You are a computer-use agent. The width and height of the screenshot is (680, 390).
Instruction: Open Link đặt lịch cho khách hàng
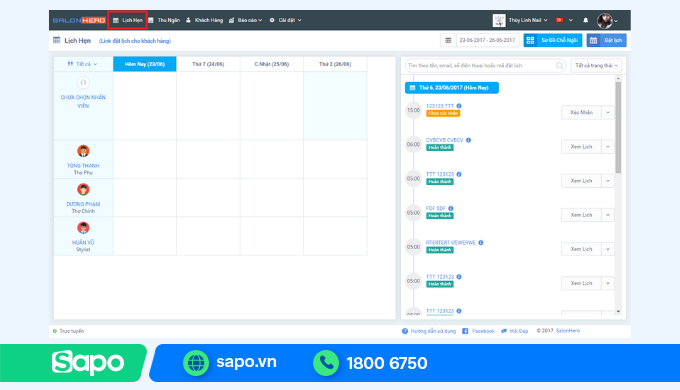[135, 41]
